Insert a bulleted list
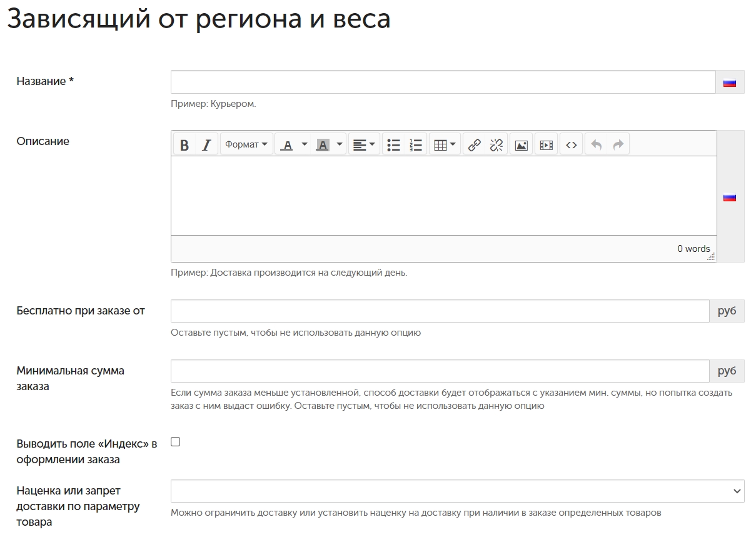 [x=393, y=144]
